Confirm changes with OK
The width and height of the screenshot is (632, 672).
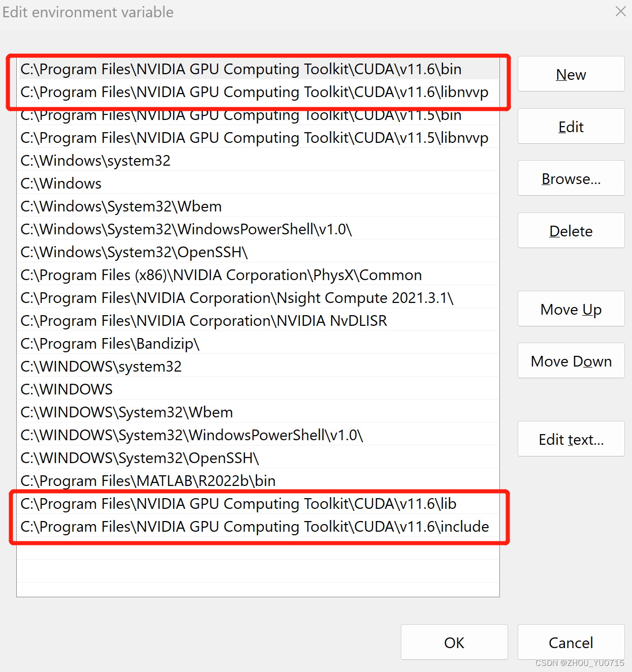(x=454, y=642)
